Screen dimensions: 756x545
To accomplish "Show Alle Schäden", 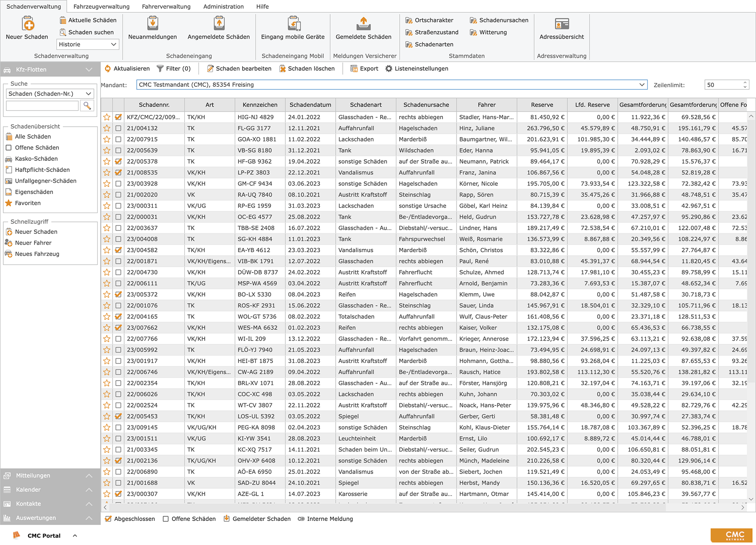I will [28, 136].
